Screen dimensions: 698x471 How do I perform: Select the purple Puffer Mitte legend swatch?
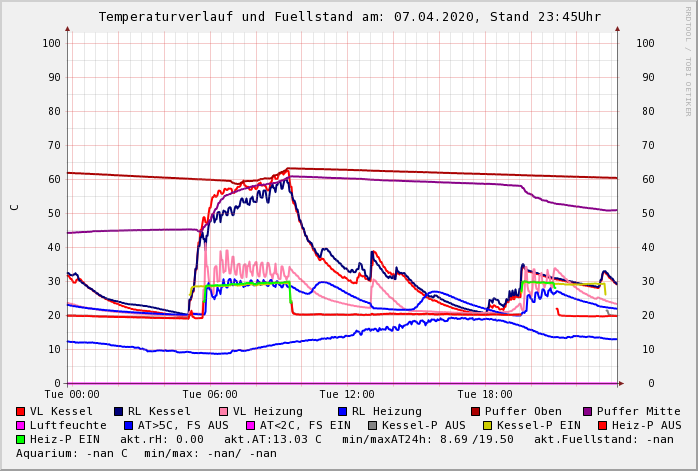(588, 411)
